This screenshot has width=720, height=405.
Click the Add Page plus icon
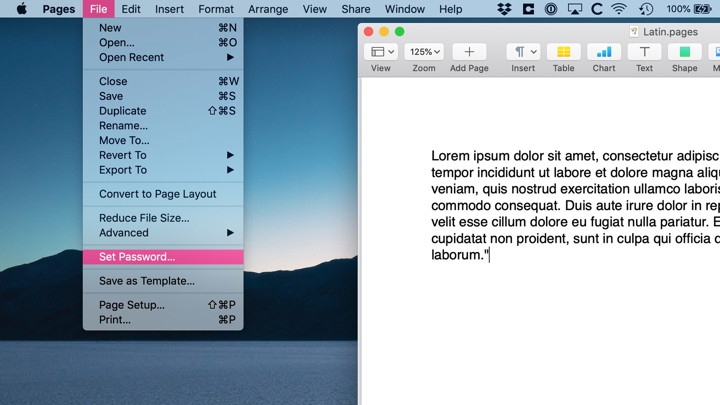[469, 52]
